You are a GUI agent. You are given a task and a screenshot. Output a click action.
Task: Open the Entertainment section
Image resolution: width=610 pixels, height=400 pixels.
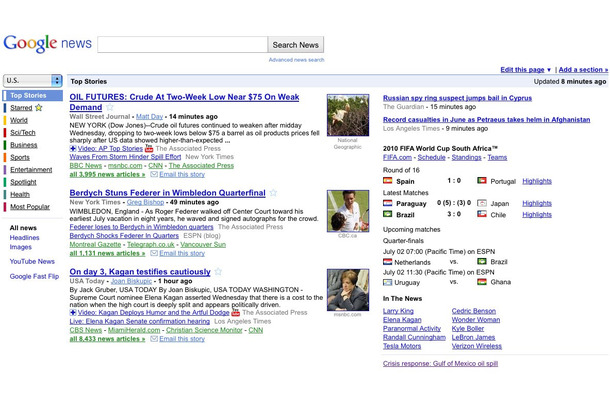pyautogui.click(x=31, y=170)
